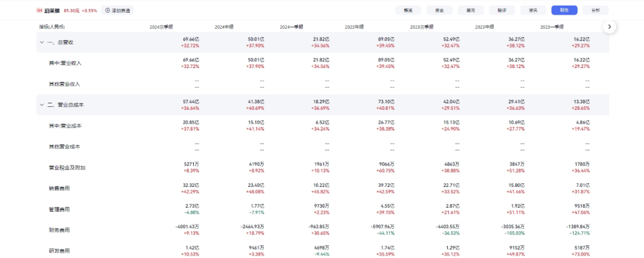Open the 股评 tab
The height and width of the screenshot is (258, 644).
point(502,10)
